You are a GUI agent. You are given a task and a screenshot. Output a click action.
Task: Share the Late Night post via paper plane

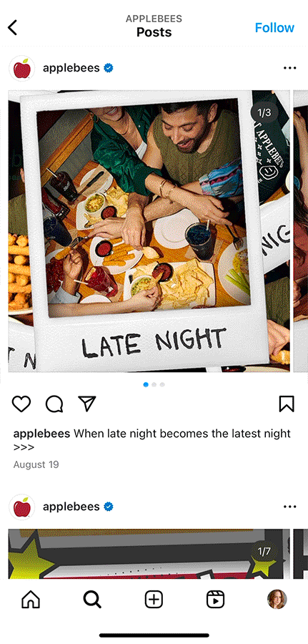pyautogui.click(x=87, y=404)
